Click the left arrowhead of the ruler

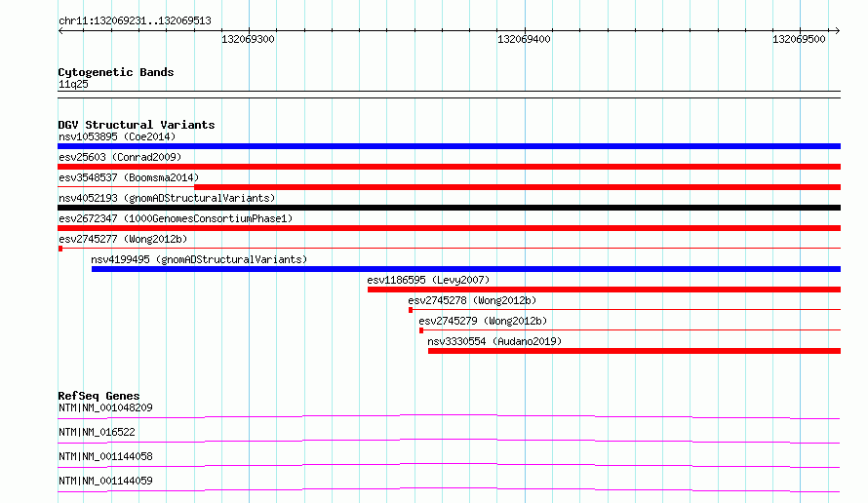click(x=60, y=31)
